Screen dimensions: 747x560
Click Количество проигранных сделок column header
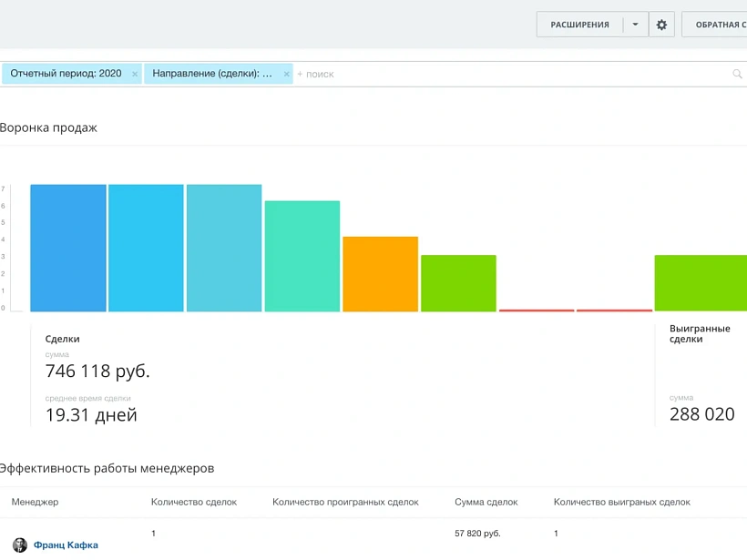345,502
